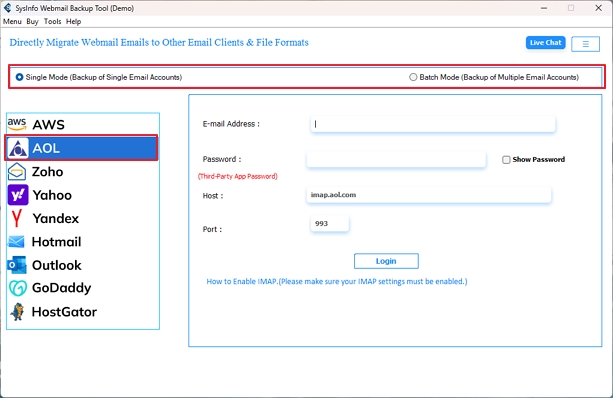Click the Third-Party App Password red text
Screen dimensions: 613x398
(238, 176)
